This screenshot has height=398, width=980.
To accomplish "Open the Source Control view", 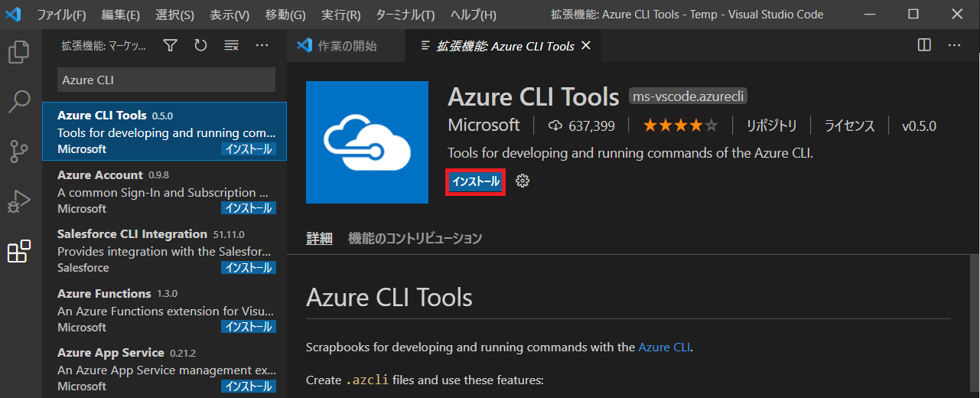I will 18,152.
